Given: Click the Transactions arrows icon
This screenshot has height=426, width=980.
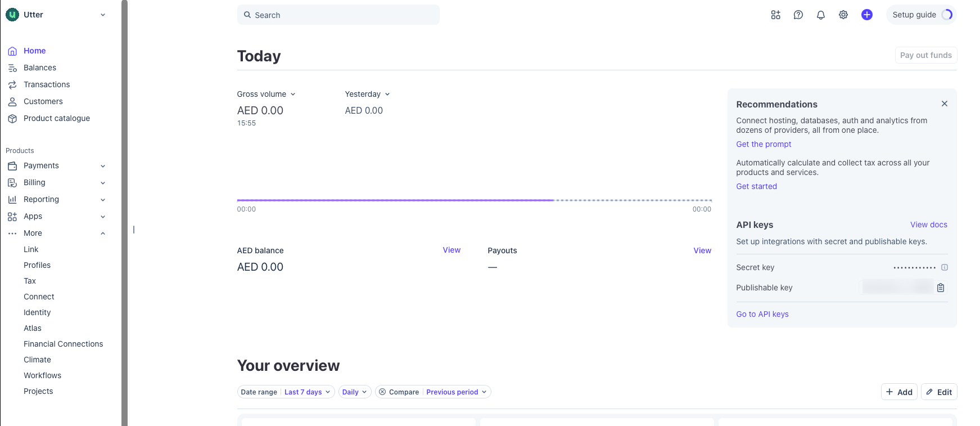Looking at the screenshot, I should (x=12, y=84).
